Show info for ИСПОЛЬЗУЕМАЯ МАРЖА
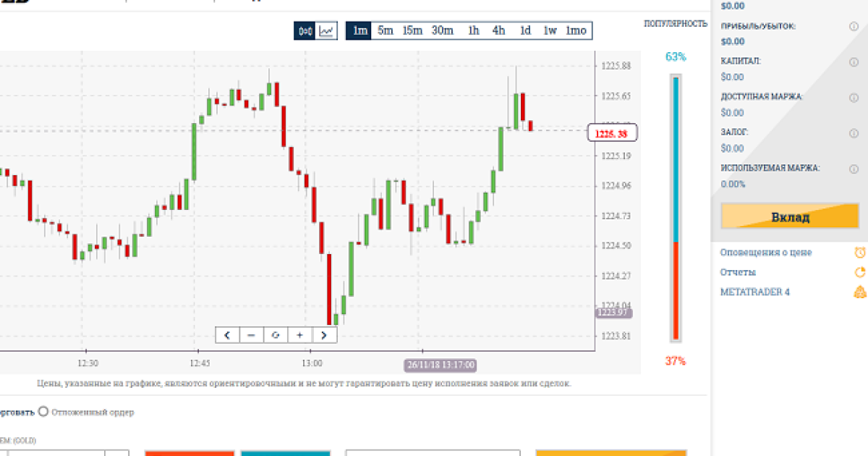 (854, 169)
